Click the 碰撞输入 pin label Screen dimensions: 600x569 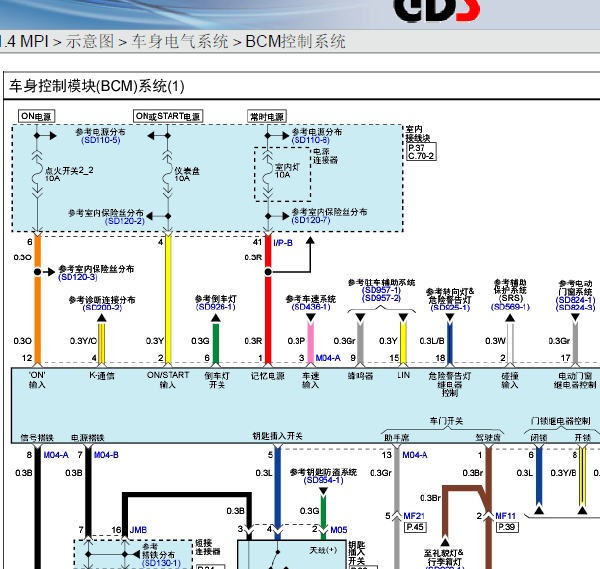click(510, 380)
